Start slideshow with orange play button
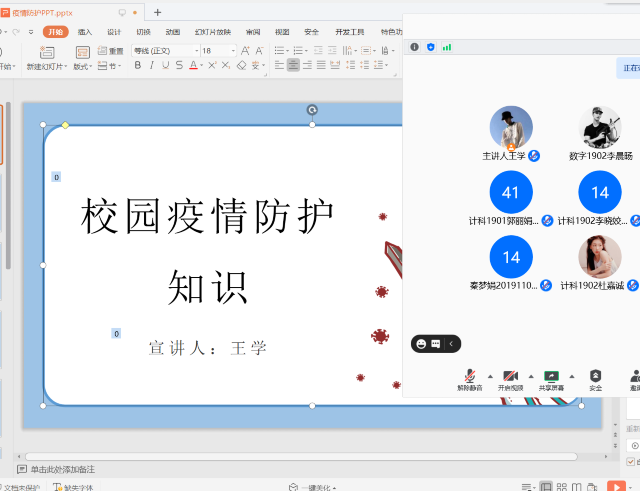 [616, 486]
